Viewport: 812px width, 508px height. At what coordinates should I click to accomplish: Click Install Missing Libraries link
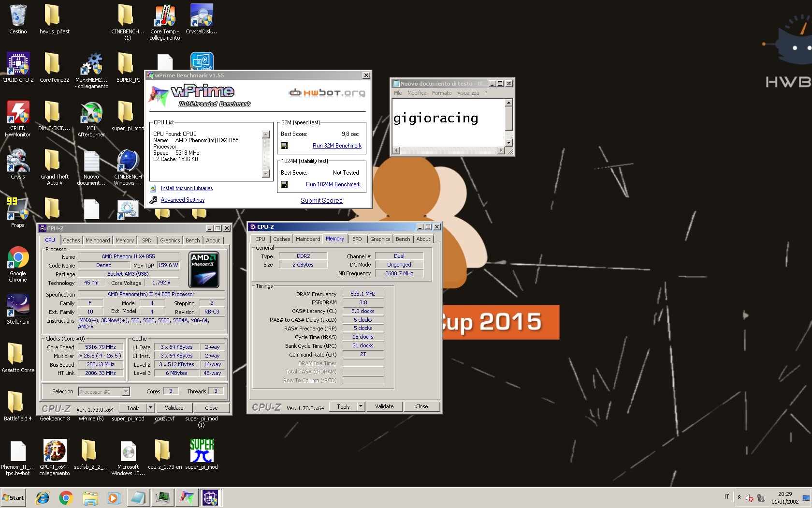187,188
